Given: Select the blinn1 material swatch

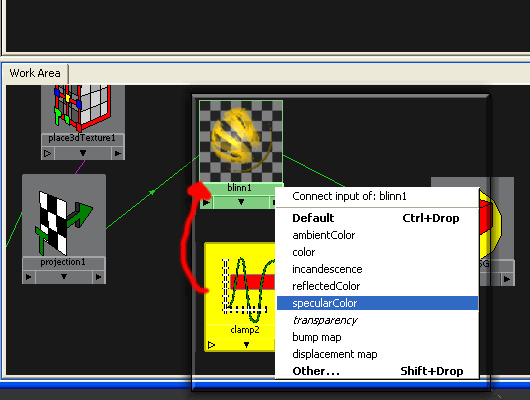Looking at the screenshot, I should (x=241, y=141).
